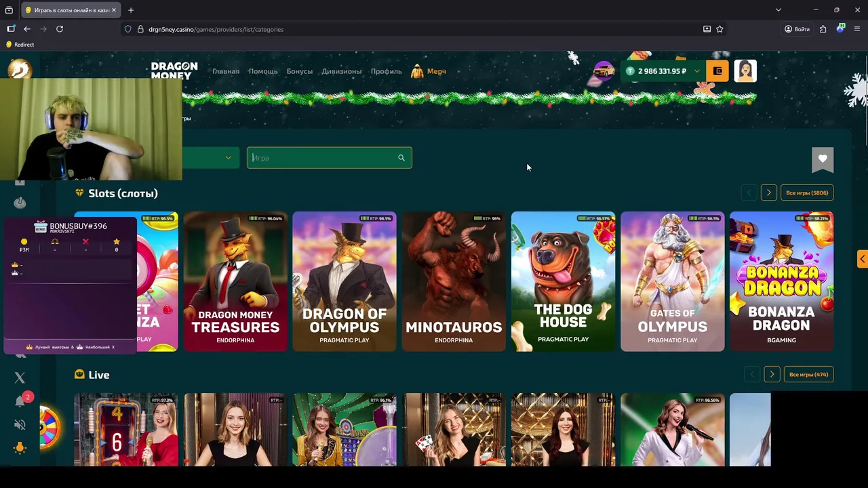Open the car prize icon in header
The width and height of the screenshot is (868, 488).
pyautogui.click(x=603, y=71)
